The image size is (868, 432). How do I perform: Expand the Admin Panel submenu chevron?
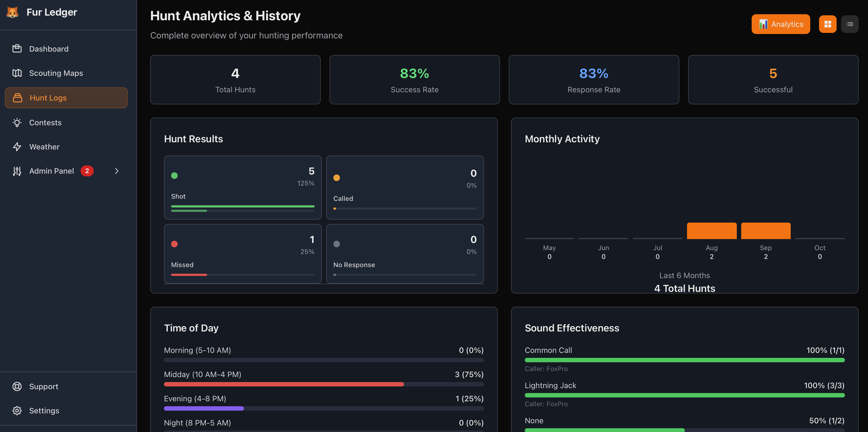(x=117, y=171)
